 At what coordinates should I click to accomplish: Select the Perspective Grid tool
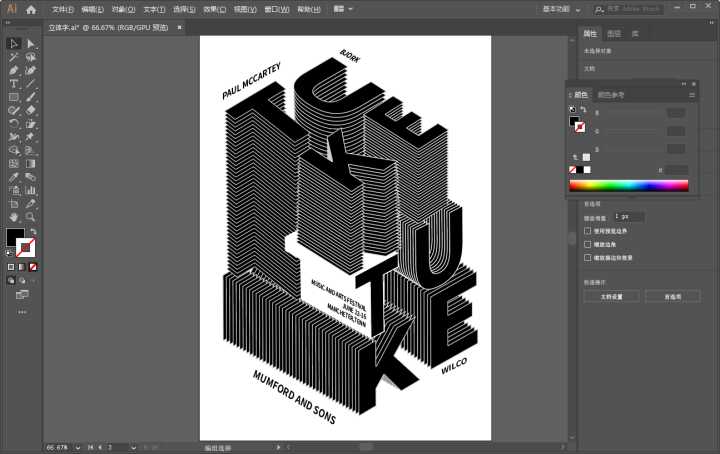(x=31, y=150)
